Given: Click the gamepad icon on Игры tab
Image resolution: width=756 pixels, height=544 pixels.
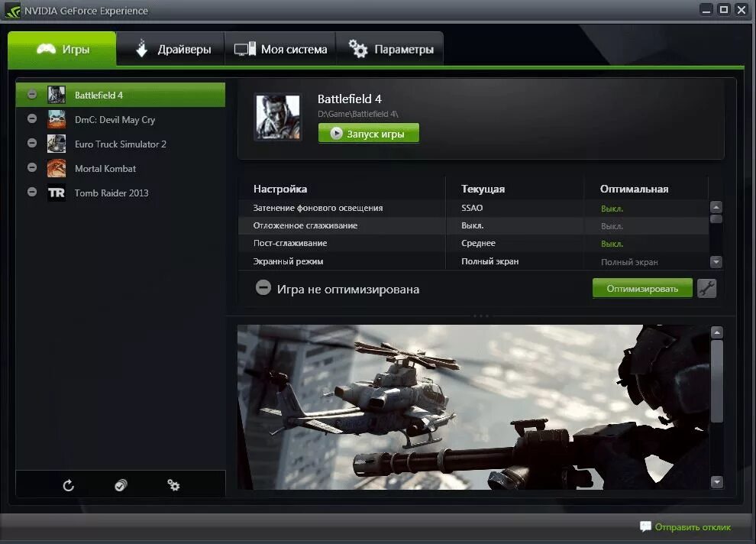Looking at the screenshot, I should 47,49.
